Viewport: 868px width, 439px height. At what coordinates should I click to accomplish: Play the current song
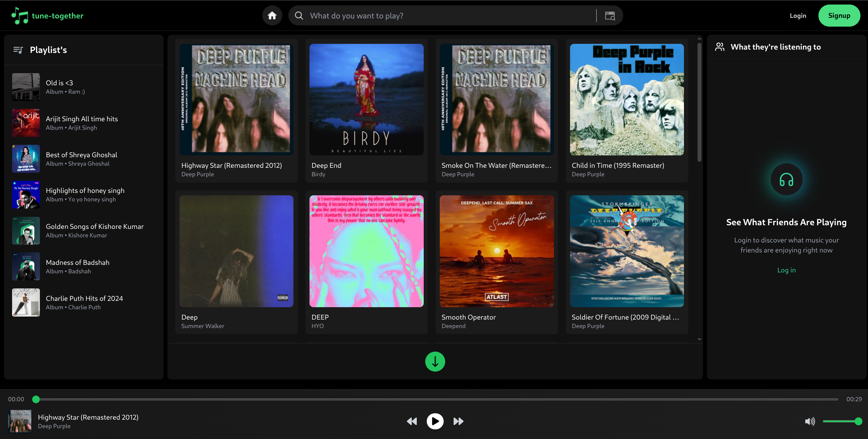tap(435, 421)
